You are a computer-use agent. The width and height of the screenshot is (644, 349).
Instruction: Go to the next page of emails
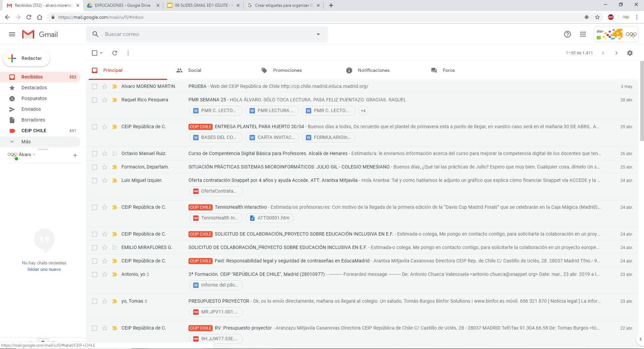click(x=616, y=53)
